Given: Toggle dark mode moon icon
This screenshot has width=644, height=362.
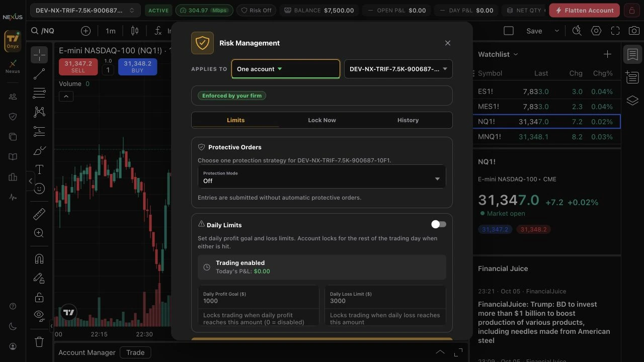Looking at the screenshot, I should [13, 326].
